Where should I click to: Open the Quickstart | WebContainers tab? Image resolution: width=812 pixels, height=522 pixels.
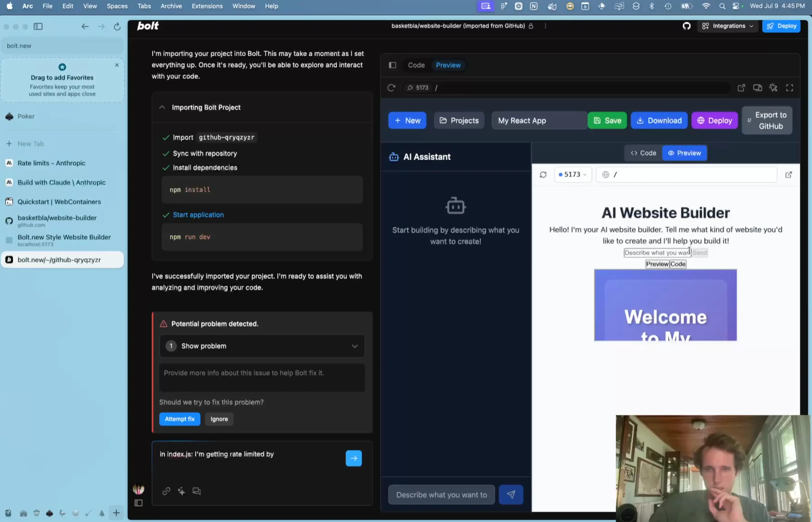click(x=62, y=202)
